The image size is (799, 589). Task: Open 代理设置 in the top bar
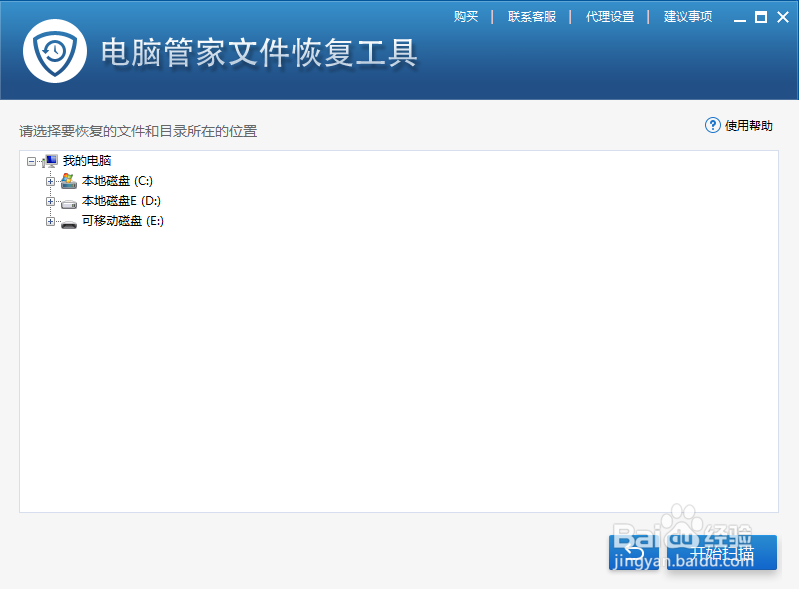click(609, 17)
